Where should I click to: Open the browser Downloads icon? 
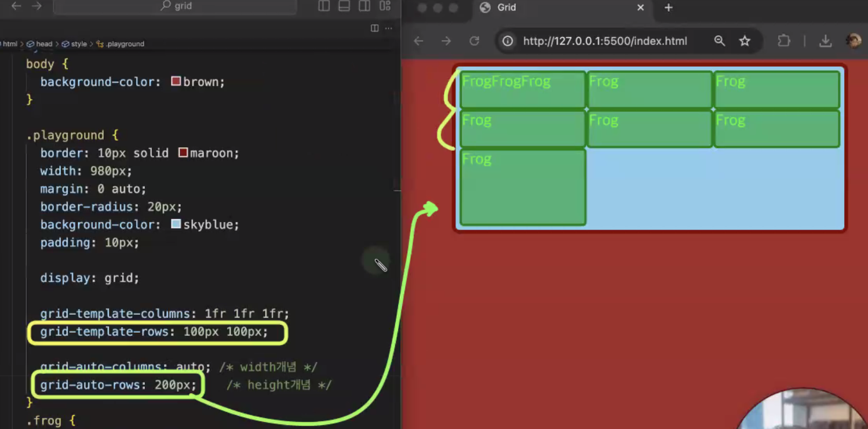(826, 41)
